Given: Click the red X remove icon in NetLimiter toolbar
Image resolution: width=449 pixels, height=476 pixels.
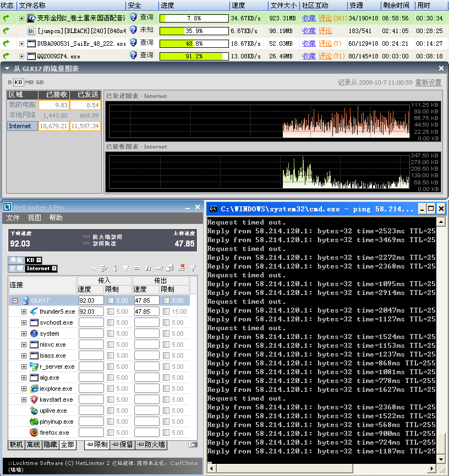Looking at the screenshot, I should click(182, 268).
